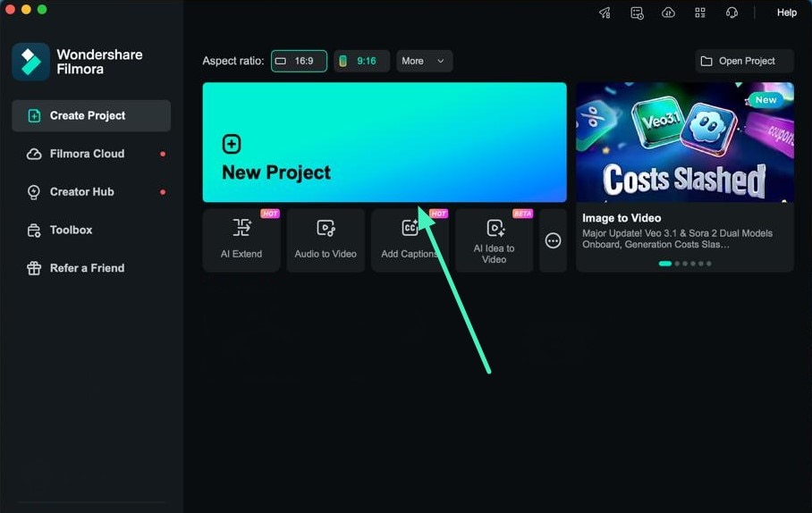Click the green macOS zoom window button
The height and width of the screenshot is (513, 812).
(42, 9)
